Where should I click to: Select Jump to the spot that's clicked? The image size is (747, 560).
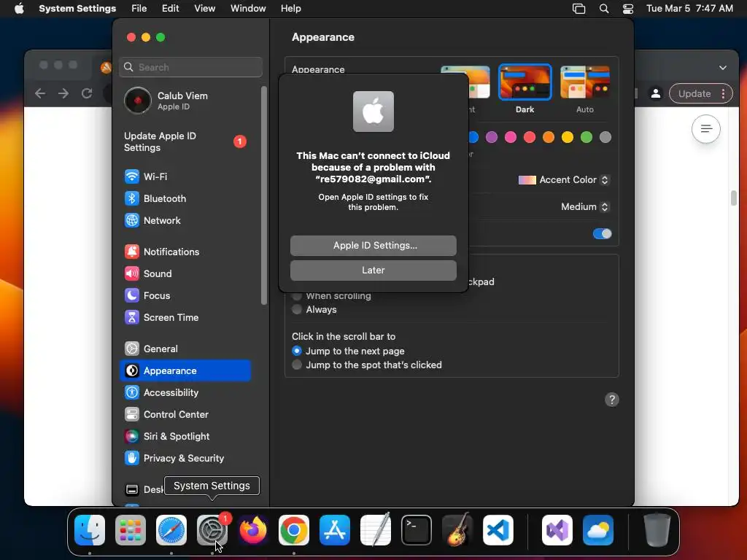(297, 365)
